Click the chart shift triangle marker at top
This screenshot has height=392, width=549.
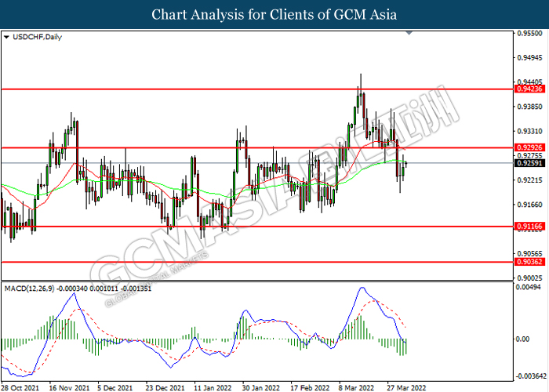(x=409, y=33)
